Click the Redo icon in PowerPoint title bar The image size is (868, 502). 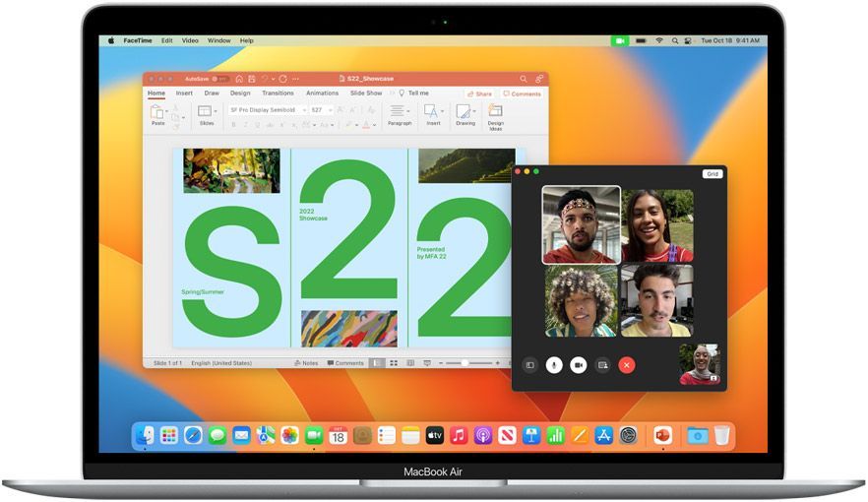pos(282,79)
